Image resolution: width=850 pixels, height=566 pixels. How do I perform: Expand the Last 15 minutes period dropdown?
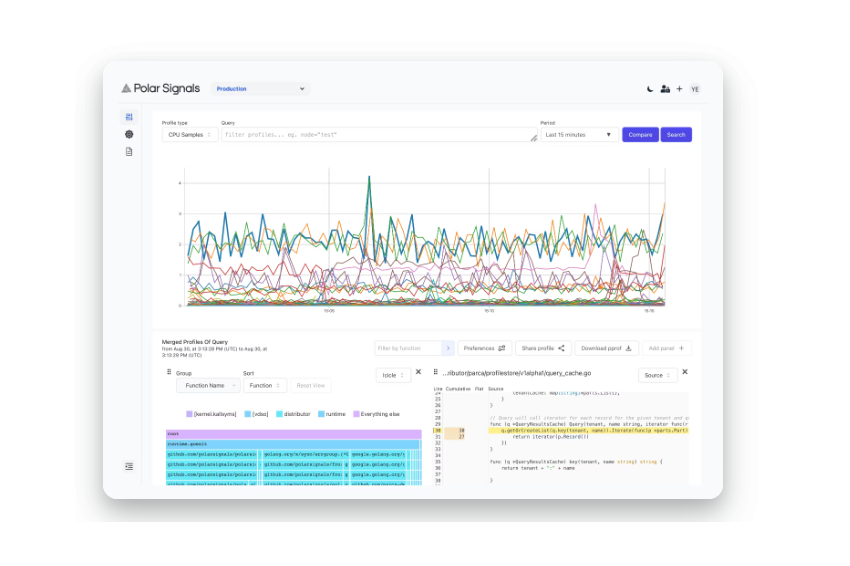[x=579, y=134]
